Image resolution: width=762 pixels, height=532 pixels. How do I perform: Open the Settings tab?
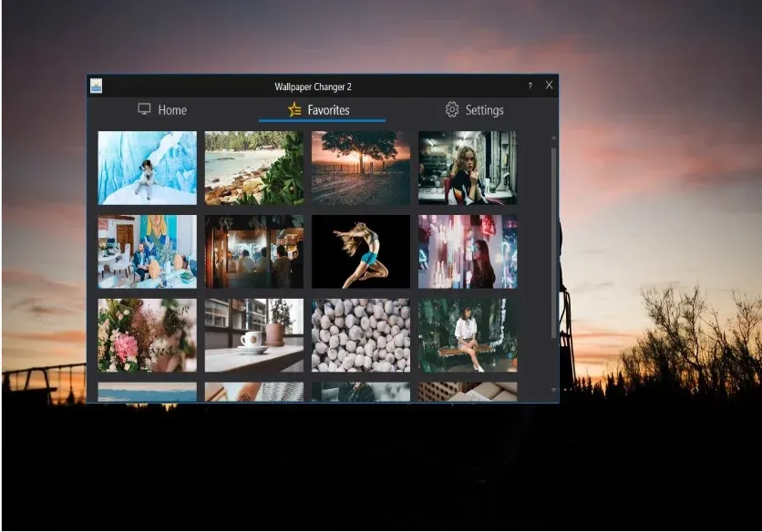click(x=475, y=110)
